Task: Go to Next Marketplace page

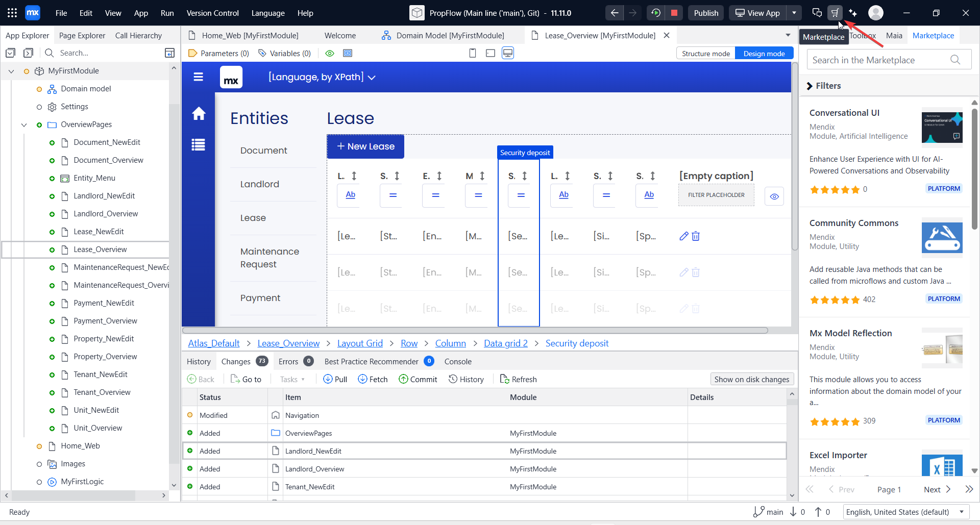Action: pos(938,489)
